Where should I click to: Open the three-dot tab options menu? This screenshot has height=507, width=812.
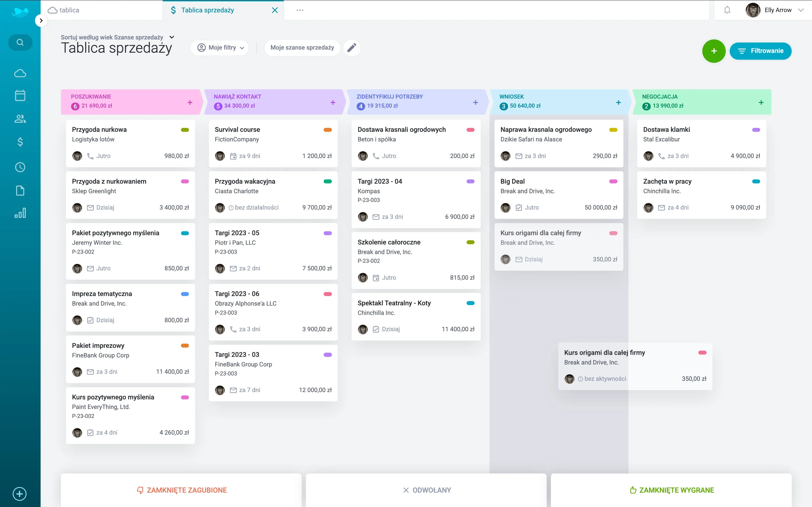(x=300, y=10)
